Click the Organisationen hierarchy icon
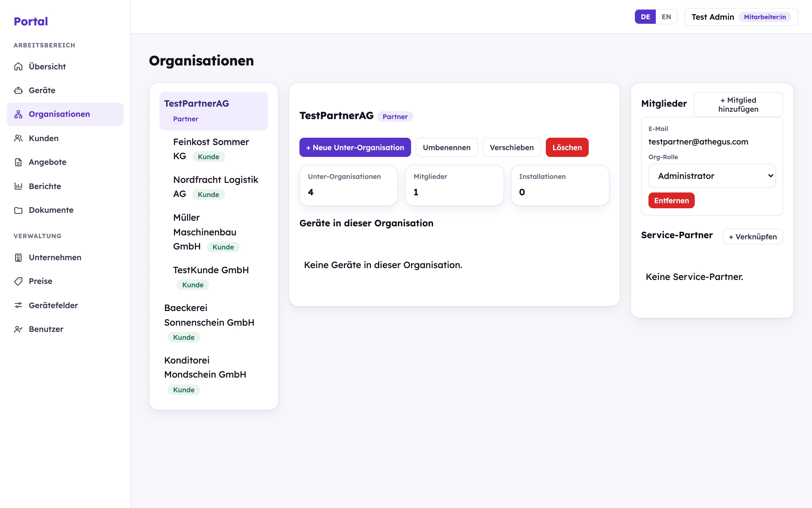This screenshot has height=508, width=812. [18, 114]
